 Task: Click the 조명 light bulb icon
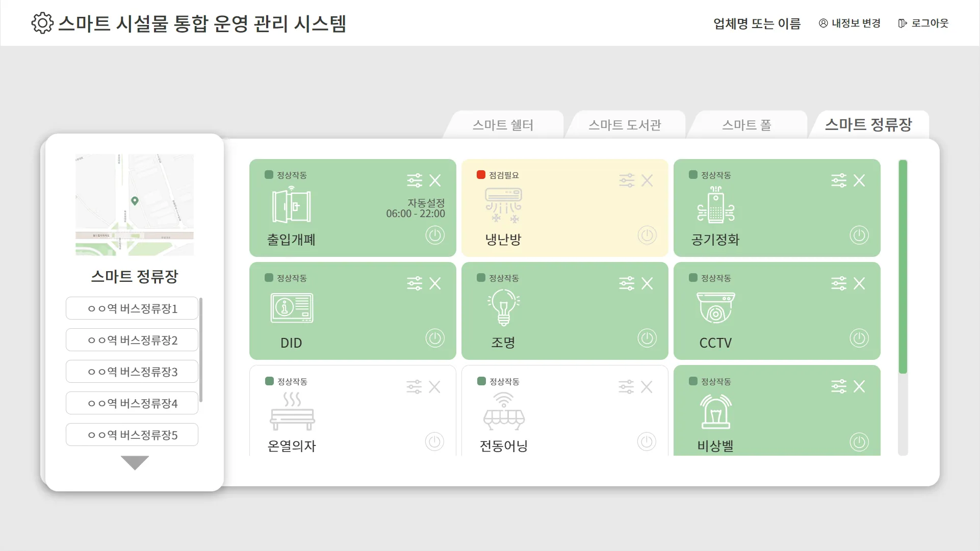(x=504, y=308)
